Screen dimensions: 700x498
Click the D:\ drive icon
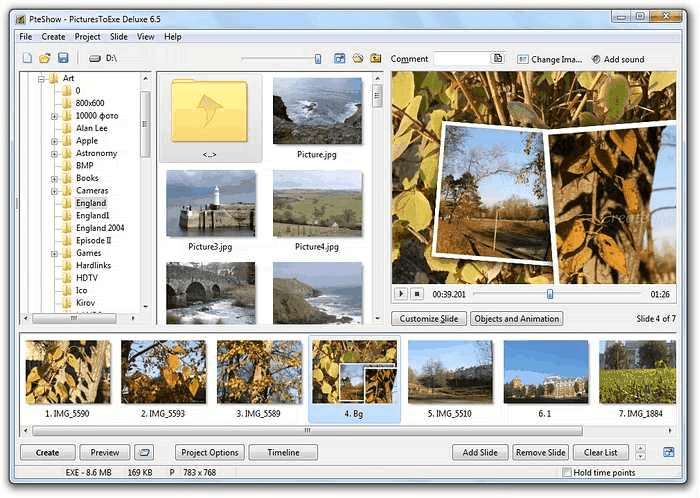tap(95, 58)
